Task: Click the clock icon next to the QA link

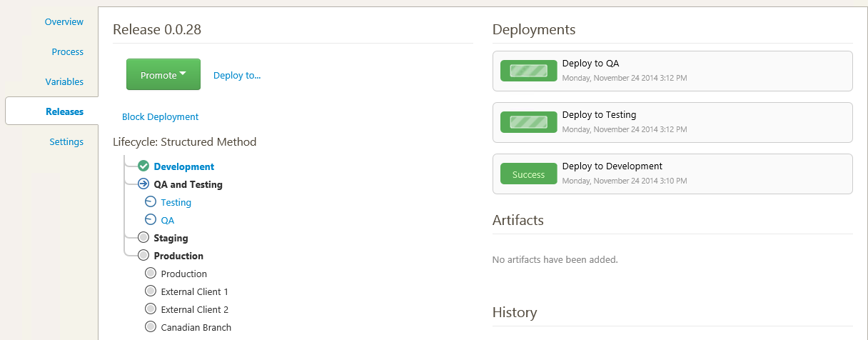Action: pos(150,220)
